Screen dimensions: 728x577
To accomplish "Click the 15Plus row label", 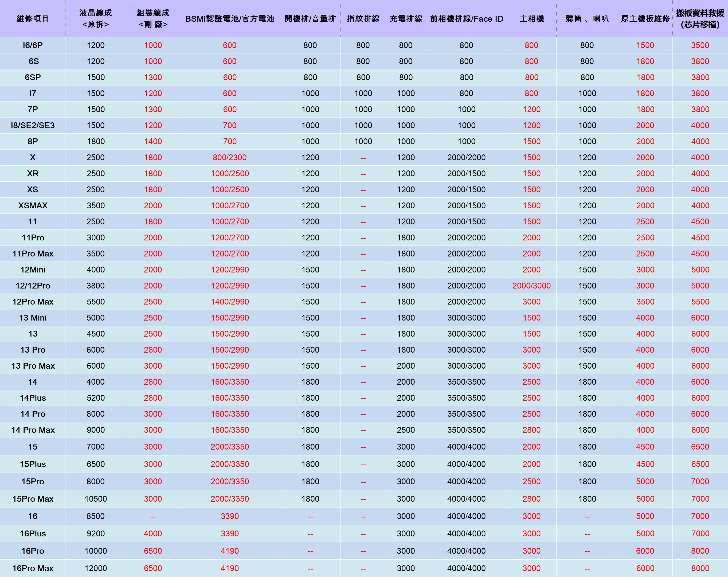I will [33, 464].
